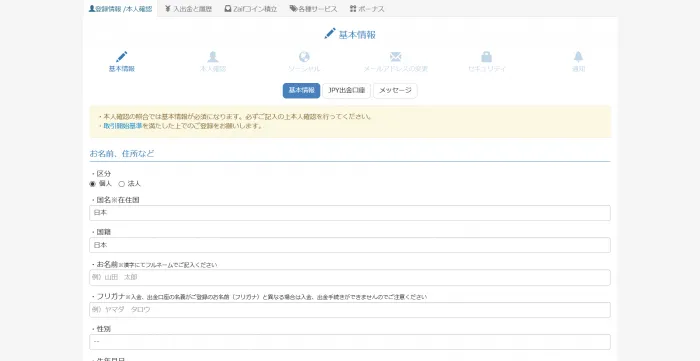Screen dimensions: 700x361
Task: Click the お名前 name input field
Action: 350,277
